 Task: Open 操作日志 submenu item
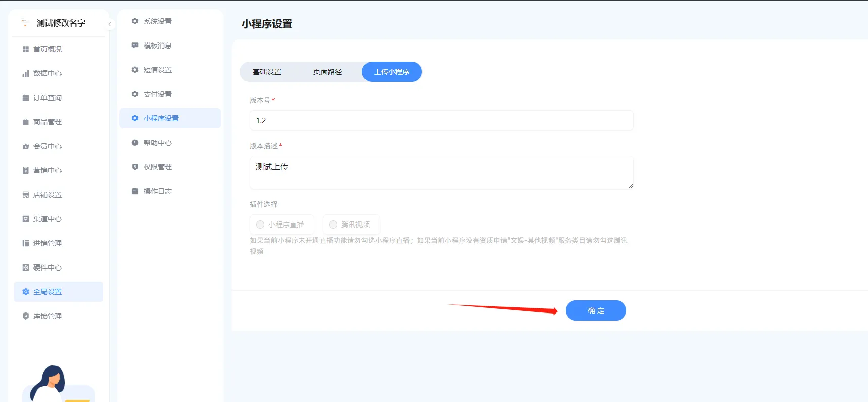(x=170, y=191)
